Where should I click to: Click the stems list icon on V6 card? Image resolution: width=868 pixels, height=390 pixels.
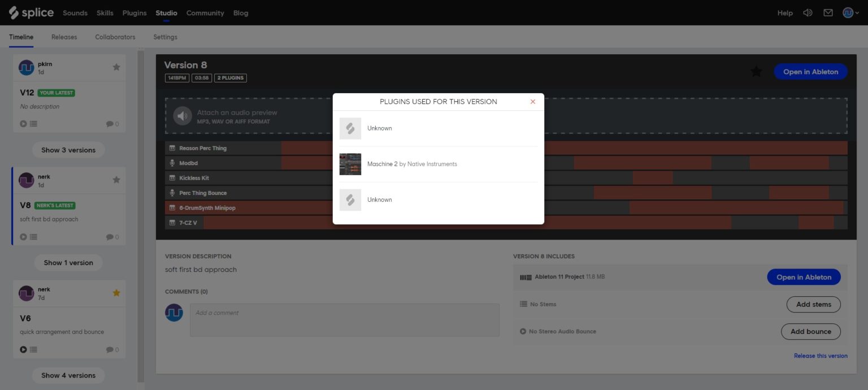click(34, 350)
